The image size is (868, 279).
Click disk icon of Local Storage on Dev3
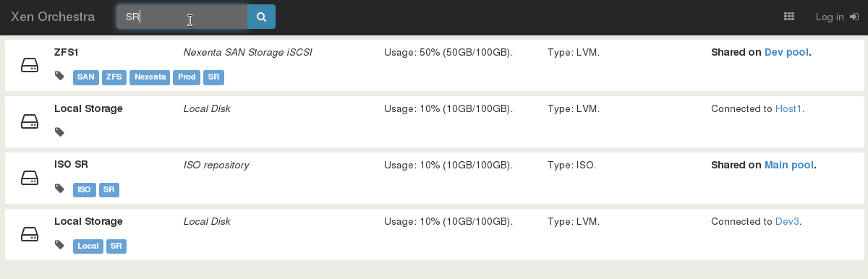(x=30, y=234)
